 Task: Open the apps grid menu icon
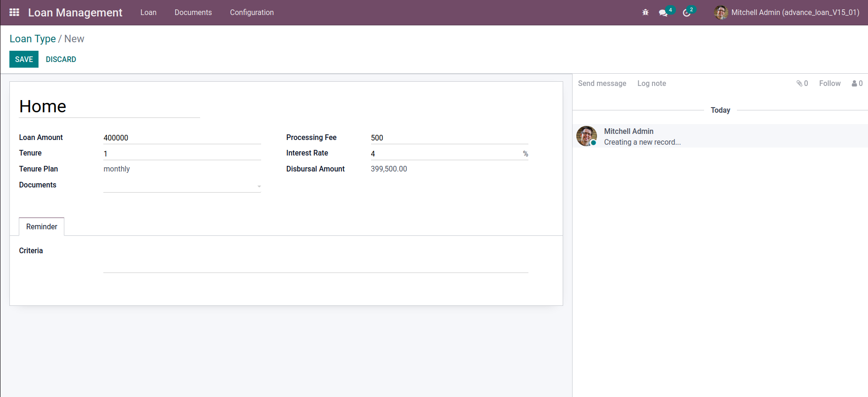pyautogui.click(x=14, y=13)
